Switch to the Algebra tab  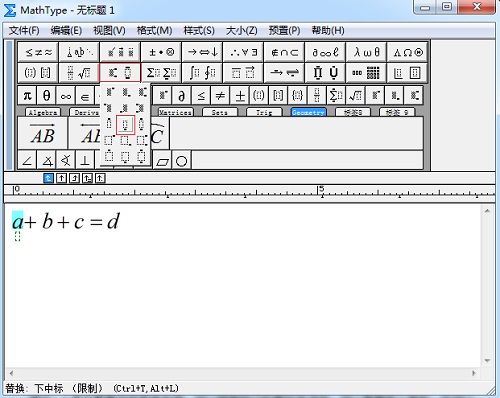click(x=43, y=112)
